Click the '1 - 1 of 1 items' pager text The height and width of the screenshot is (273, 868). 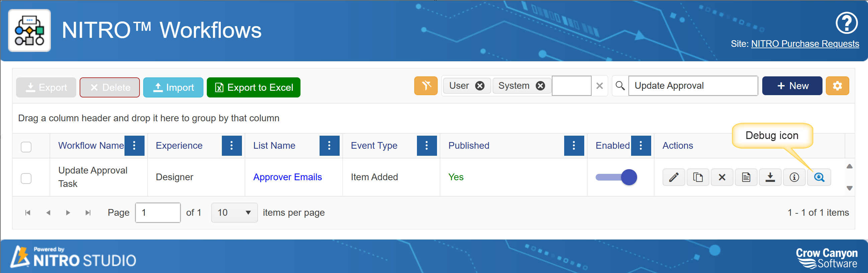(x=818, y=213)
